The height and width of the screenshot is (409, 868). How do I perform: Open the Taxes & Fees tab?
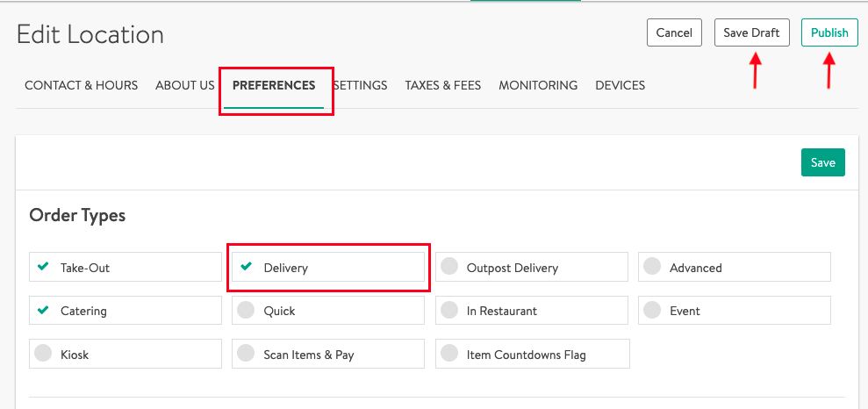[442, 85]
